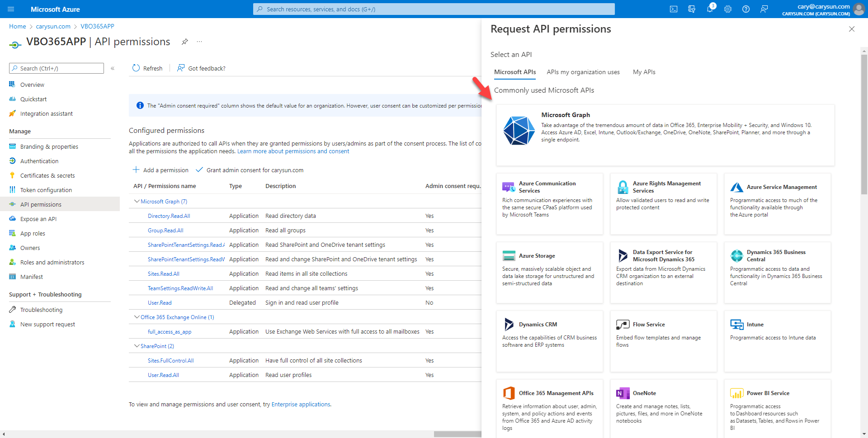
Task: Select Azure Storage API card icon
Action: pyautogui.click(x=509, y=256)
